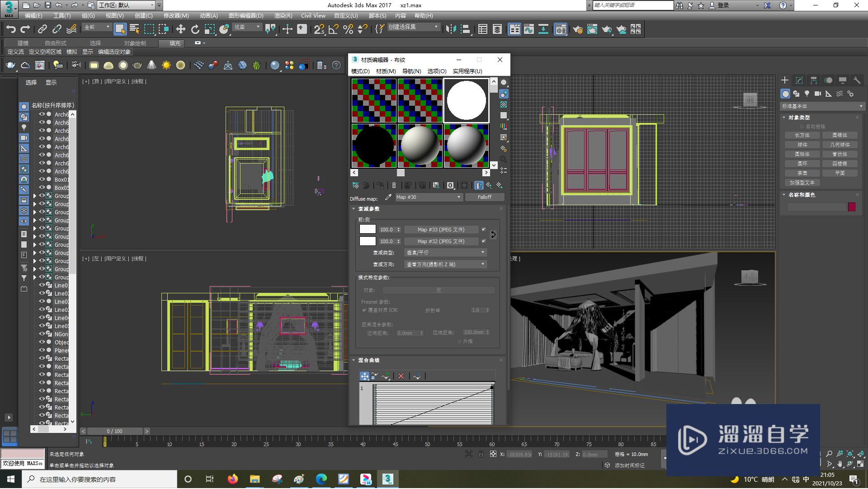The width and height of the screenshot is (868, 489).
Task: Toggle display geometry filter in scene explorer
Action: coord(24,107)
